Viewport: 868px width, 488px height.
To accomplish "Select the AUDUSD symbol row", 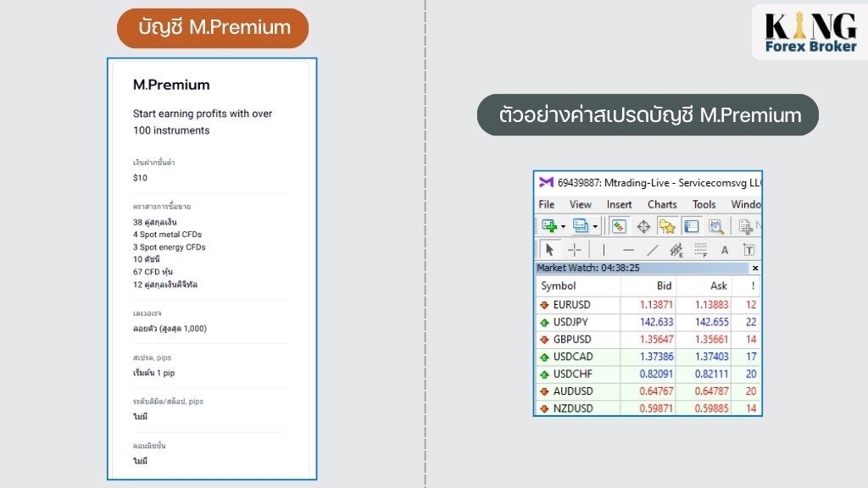I will click(648, 391).
